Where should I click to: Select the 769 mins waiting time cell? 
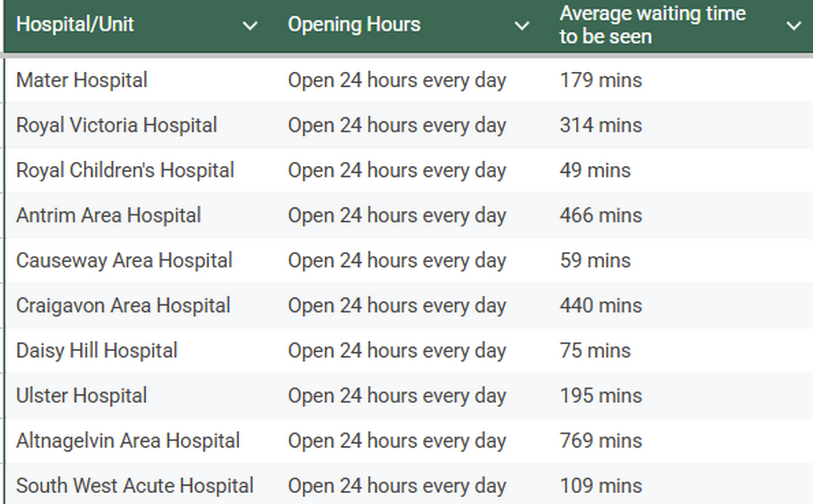click(x=600, y=441)
